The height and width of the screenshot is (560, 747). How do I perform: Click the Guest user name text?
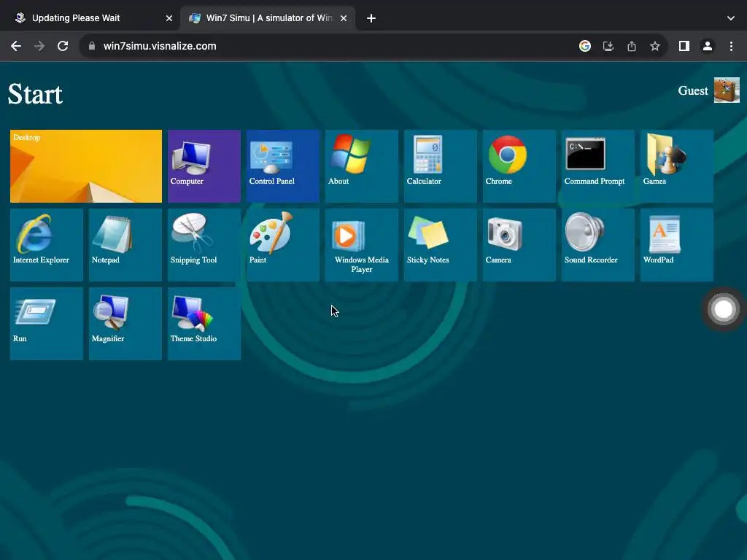[x=693, y=90]
